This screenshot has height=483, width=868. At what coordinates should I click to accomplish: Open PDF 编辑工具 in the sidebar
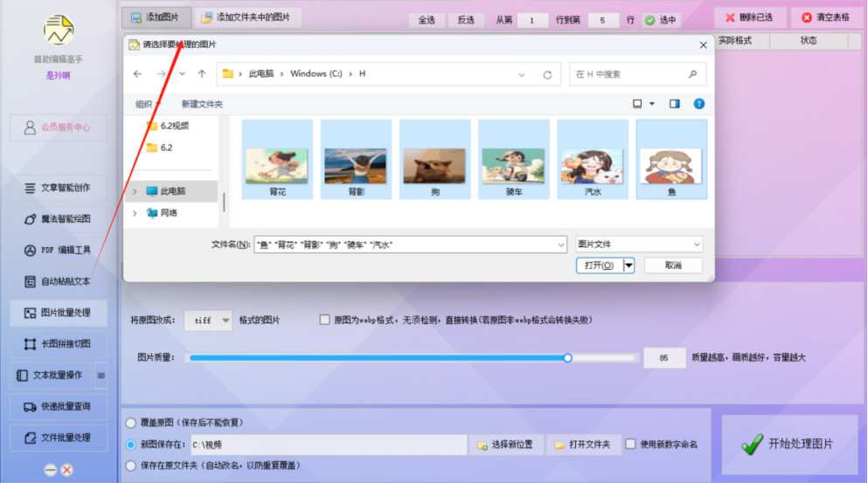[x=58, y=250]
